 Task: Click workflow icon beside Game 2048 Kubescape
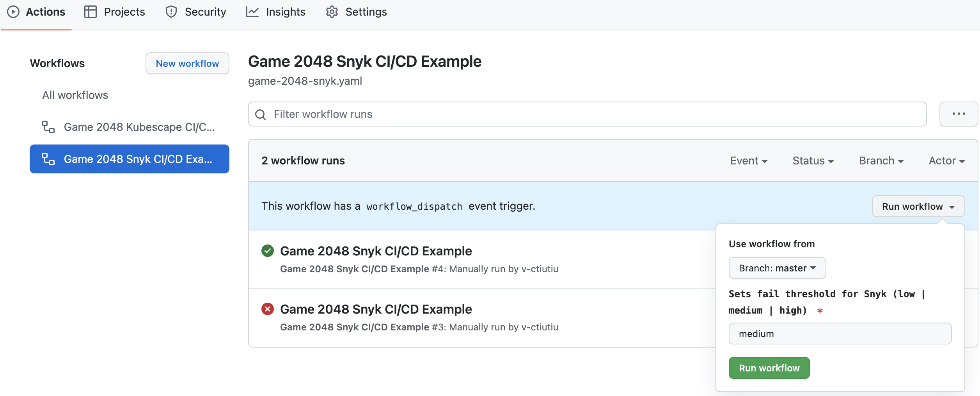pos(48,127)
